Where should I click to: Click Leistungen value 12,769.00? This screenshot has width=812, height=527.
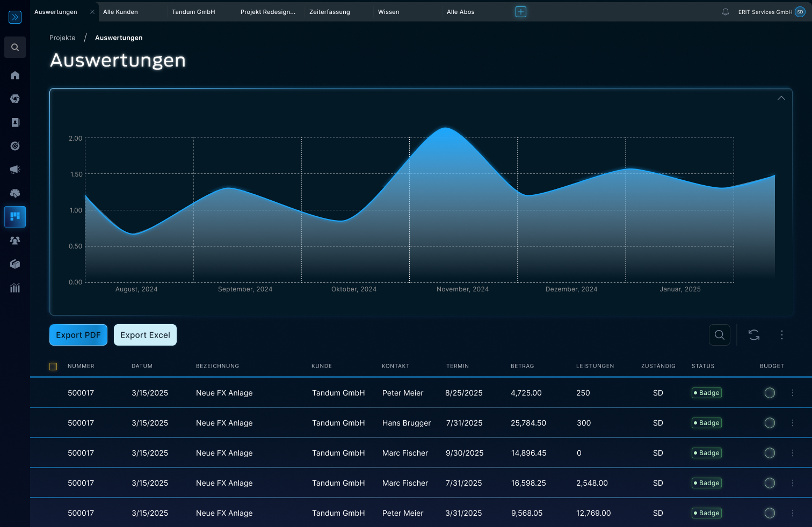(x=593, y=513)
